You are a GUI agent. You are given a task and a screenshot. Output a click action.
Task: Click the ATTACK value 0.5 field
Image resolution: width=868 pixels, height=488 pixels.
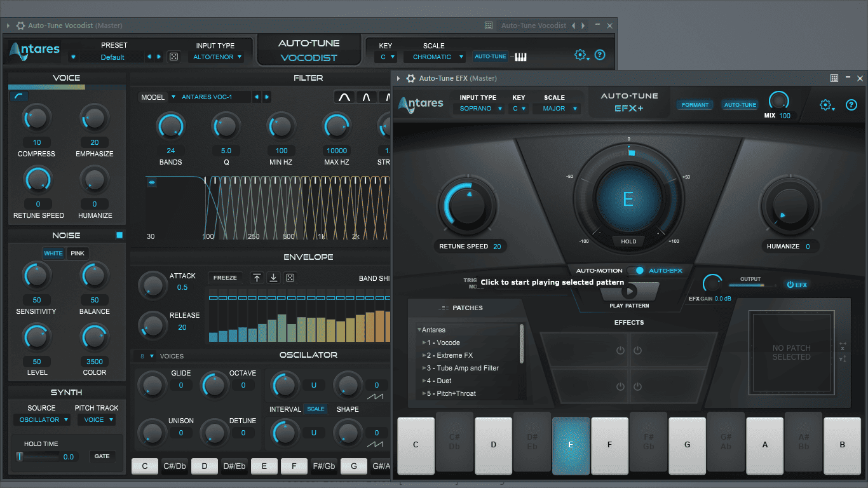[182, 287]
